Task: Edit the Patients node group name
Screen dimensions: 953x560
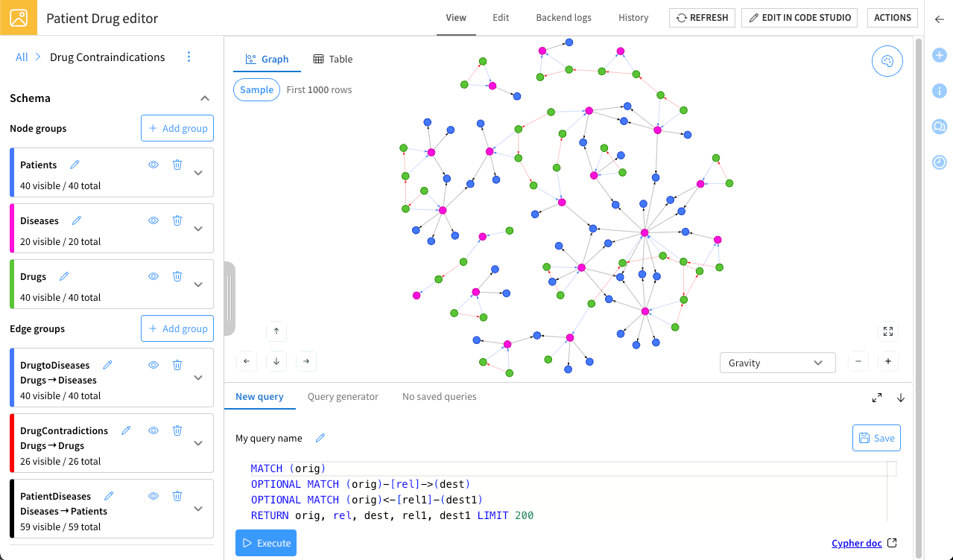Action: (x=75, y=165)
